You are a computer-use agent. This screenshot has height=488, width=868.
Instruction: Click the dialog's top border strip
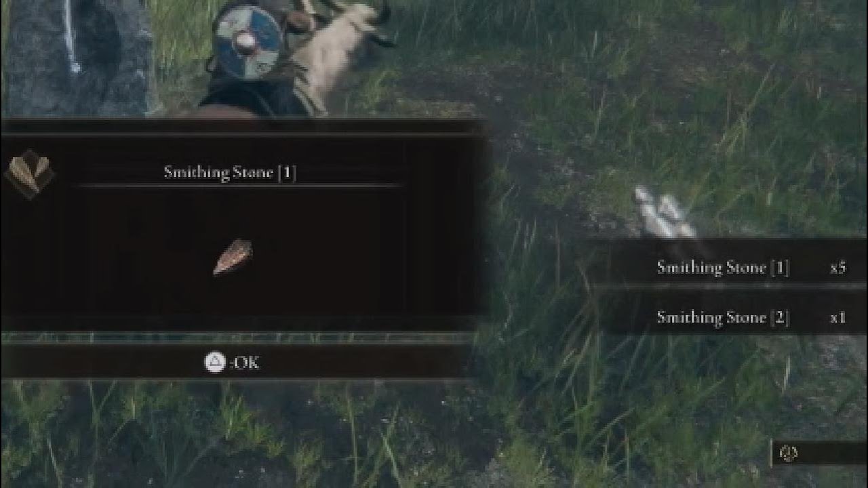(x=243, y=126)
